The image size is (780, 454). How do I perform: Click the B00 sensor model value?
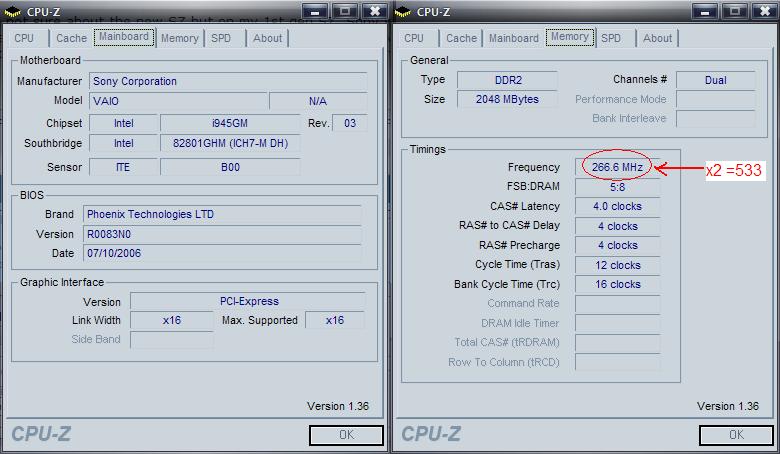pyautogui.click(x=230, y=167)
